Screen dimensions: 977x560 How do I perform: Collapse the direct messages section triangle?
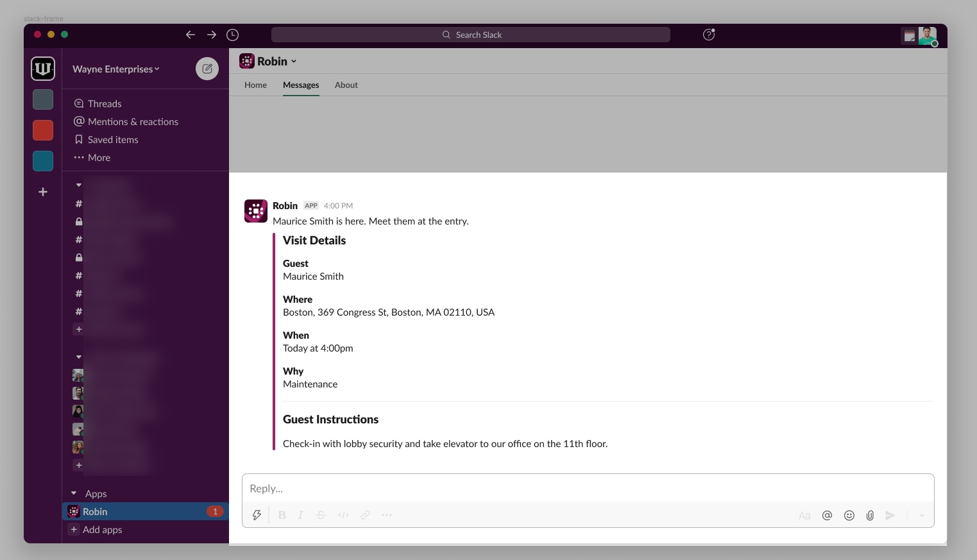tap(79, 357)
